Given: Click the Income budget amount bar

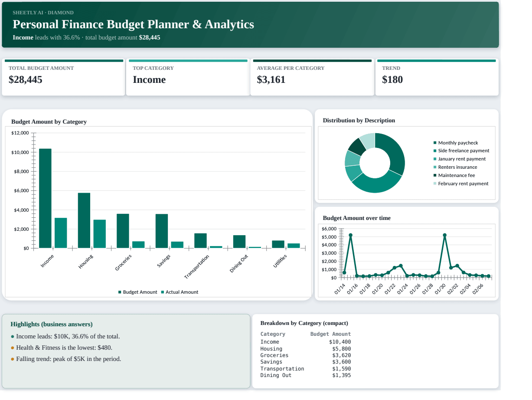Looking at the screenshot, I should click(45, 198).
